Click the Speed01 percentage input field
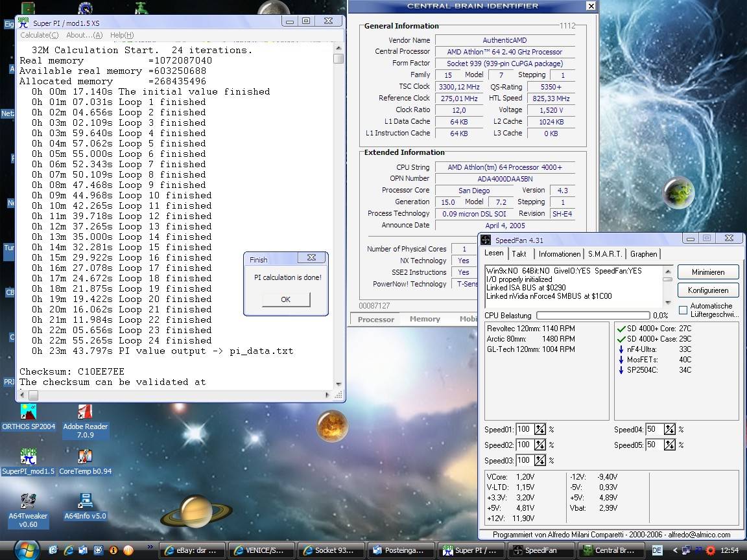This screenshot has height=560, width=747. tap(525, 430)
